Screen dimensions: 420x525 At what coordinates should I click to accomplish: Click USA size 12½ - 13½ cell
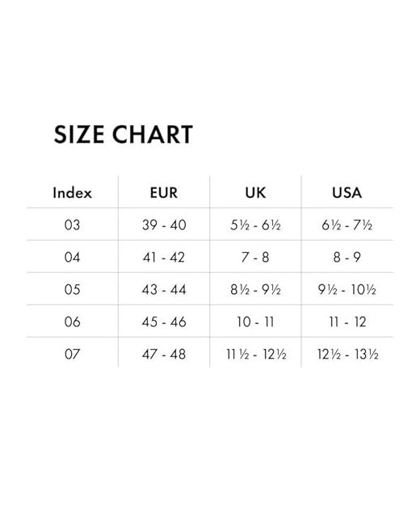pyautogui.click(x=347, y=354)
